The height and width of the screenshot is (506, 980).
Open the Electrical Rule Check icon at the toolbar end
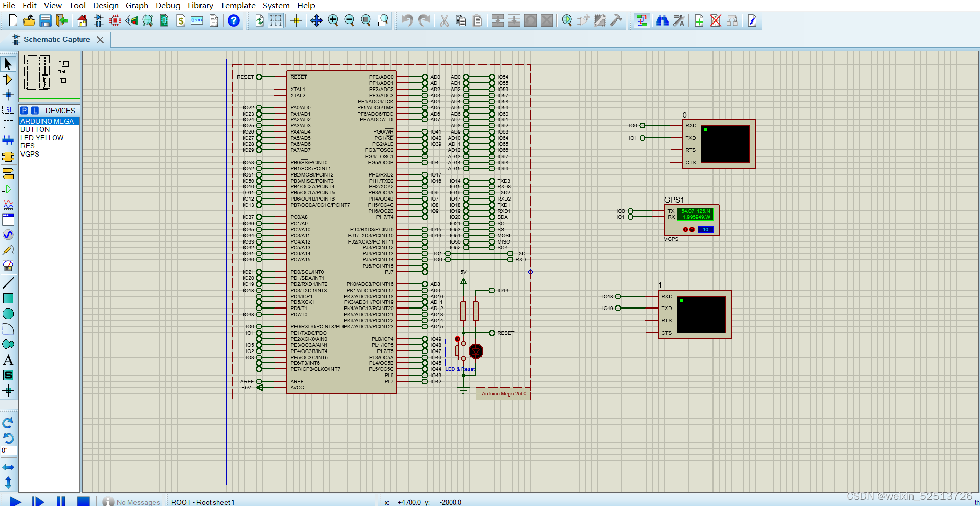[x=752, y=20]
